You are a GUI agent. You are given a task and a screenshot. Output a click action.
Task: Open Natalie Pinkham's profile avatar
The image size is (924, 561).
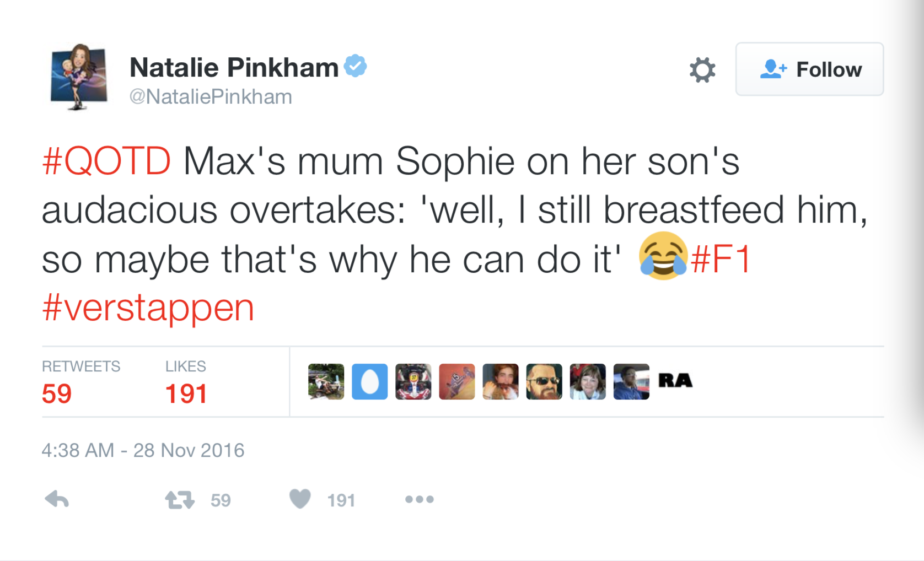coord(78,76)
